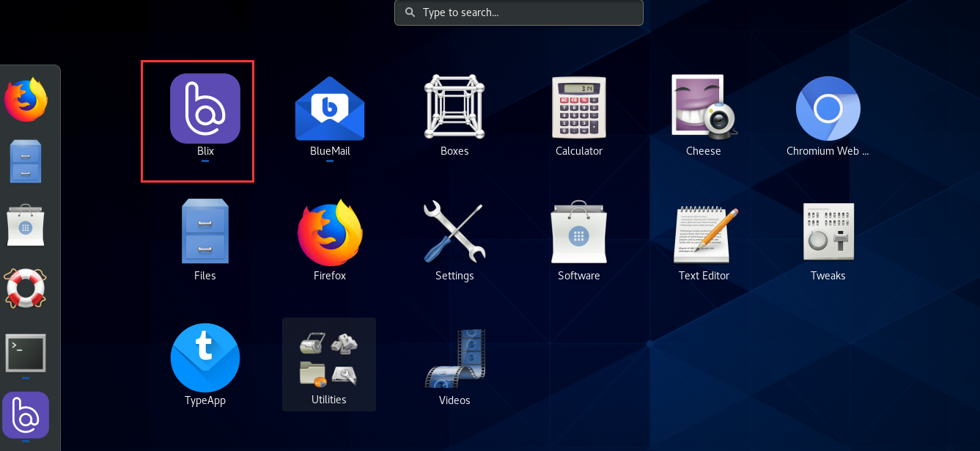The height and width of the screenshot is (451, 980).
Task: Open the Tweaks application
Action: click(828, 232)
